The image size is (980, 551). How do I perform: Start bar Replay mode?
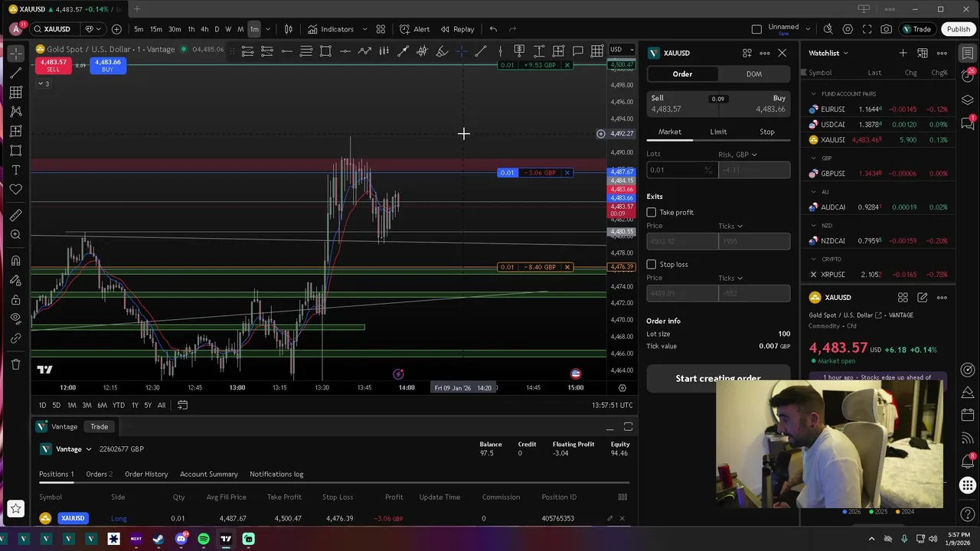456,29
